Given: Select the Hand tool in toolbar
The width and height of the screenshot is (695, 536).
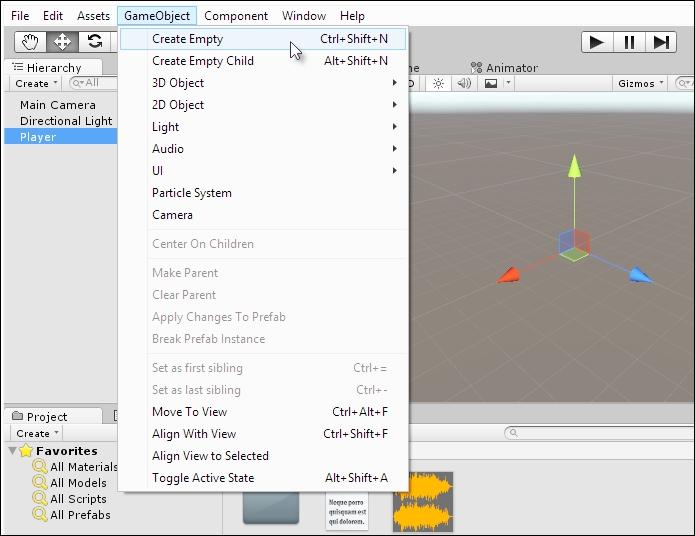Looking at the screenshot, I should [30, 42].
